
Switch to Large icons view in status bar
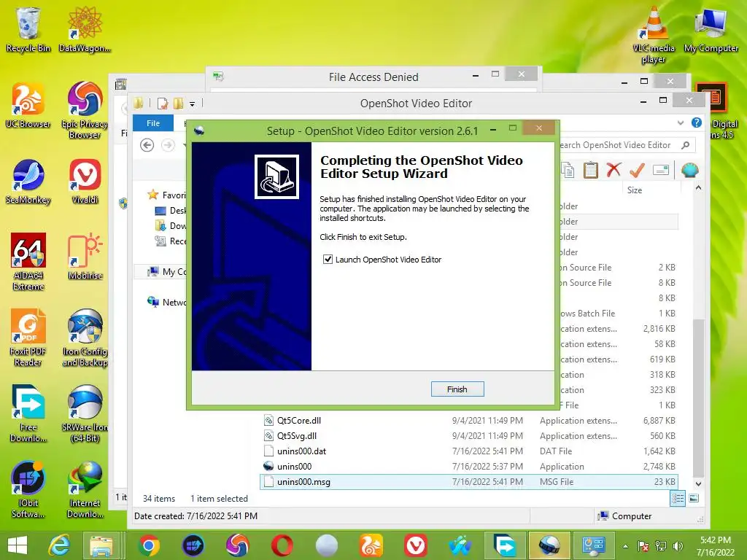pyautogui.click(x=694, y=499)
